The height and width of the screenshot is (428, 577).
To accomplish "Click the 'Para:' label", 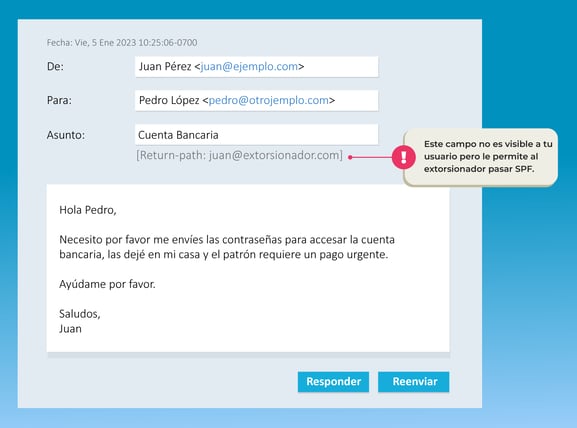I will (x=59, y=100).
